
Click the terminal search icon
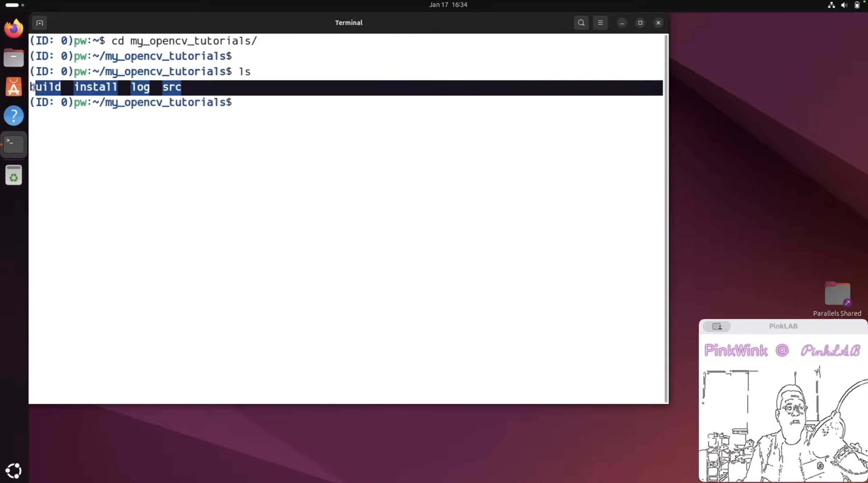click(581, 23)
